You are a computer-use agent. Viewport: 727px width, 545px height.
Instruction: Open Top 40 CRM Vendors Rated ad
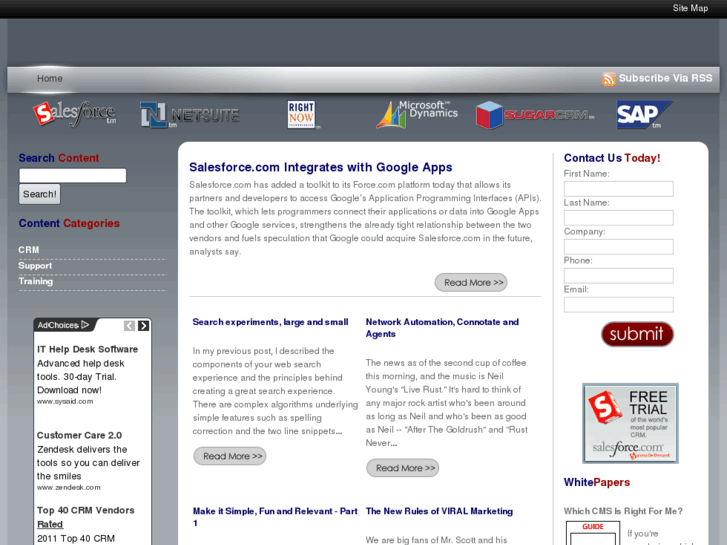point(85,517)
